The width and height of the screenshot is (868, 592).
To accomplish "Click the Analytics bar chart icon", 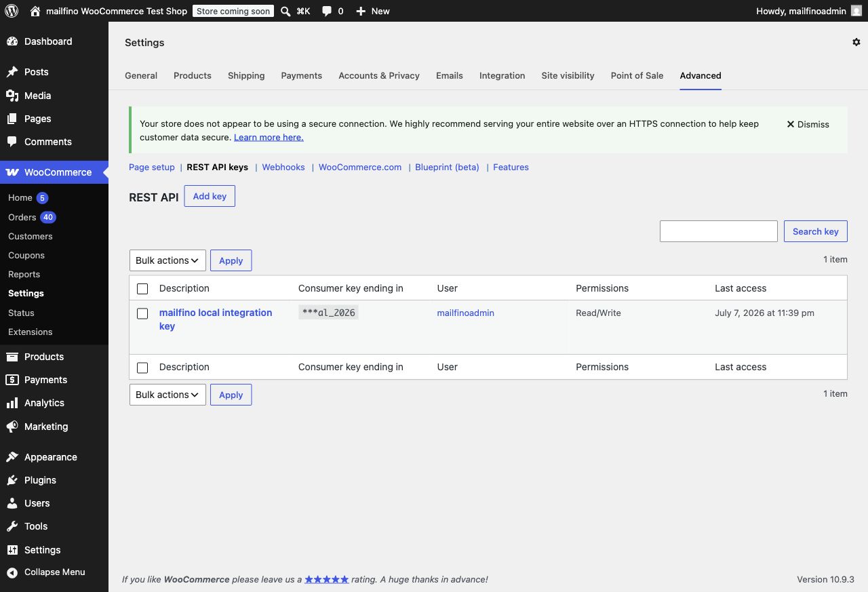I will point(12,403).
